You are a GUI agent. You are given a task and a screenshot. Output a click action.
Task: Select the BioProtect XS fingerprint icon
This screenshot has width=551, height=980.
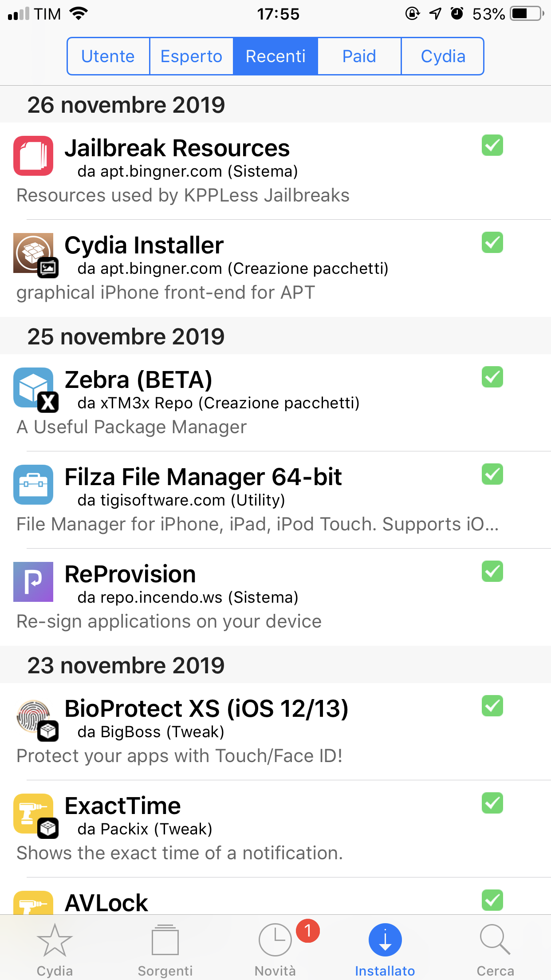coord(33,717)
